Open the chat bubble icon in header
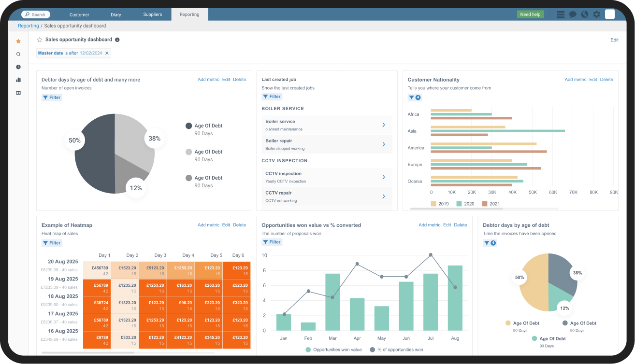635x364 pixels. pyautogui.click(x=572, y=14)
